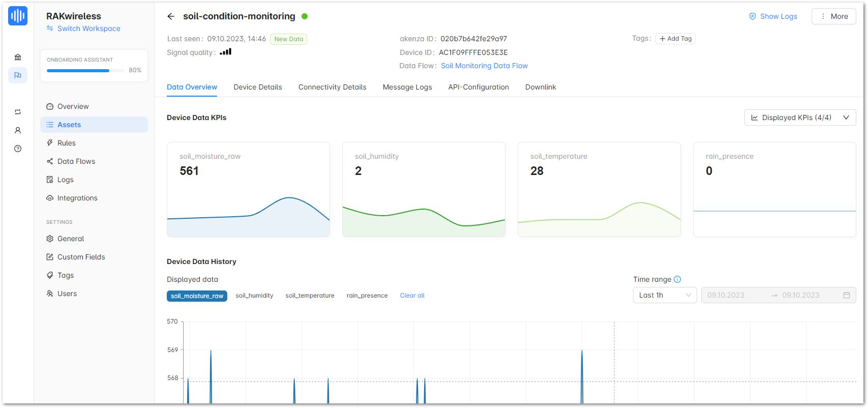Toggle the soil_moisture_raw data chip
Viewport: 868px width, 408px height.
[x=197, y=296]
